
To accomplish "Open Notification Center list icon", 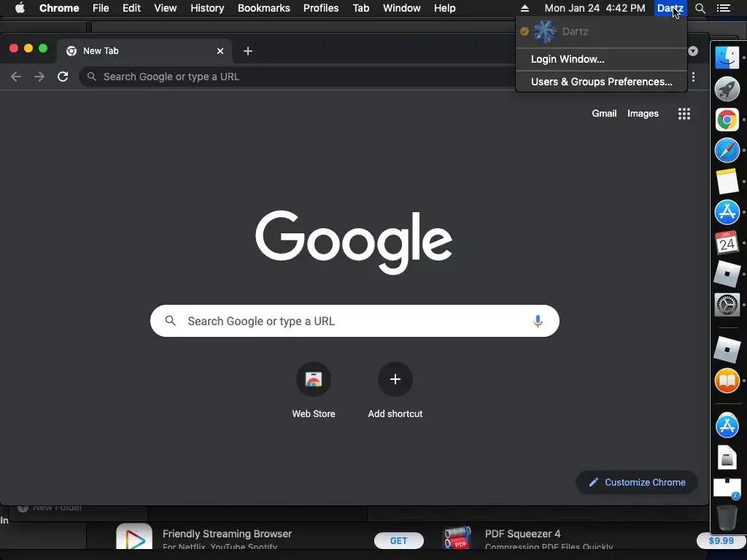I will pyautogui.click(x=724, y=8).
